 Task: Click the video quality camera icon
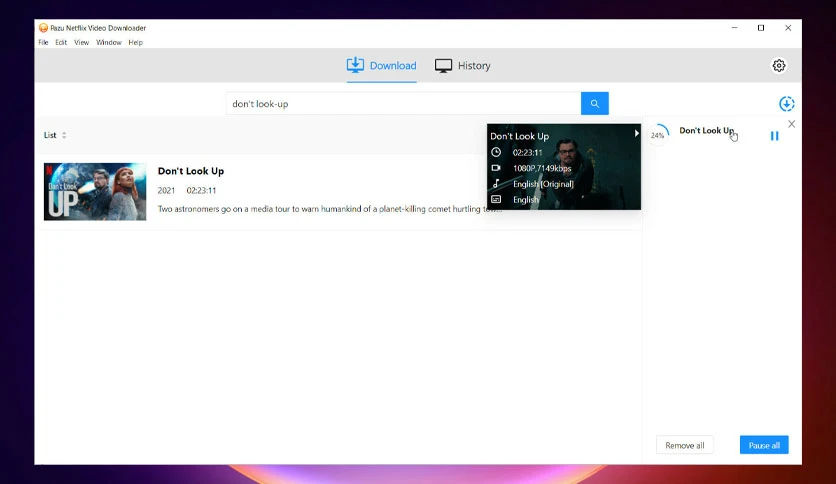(x=496, y=168)
